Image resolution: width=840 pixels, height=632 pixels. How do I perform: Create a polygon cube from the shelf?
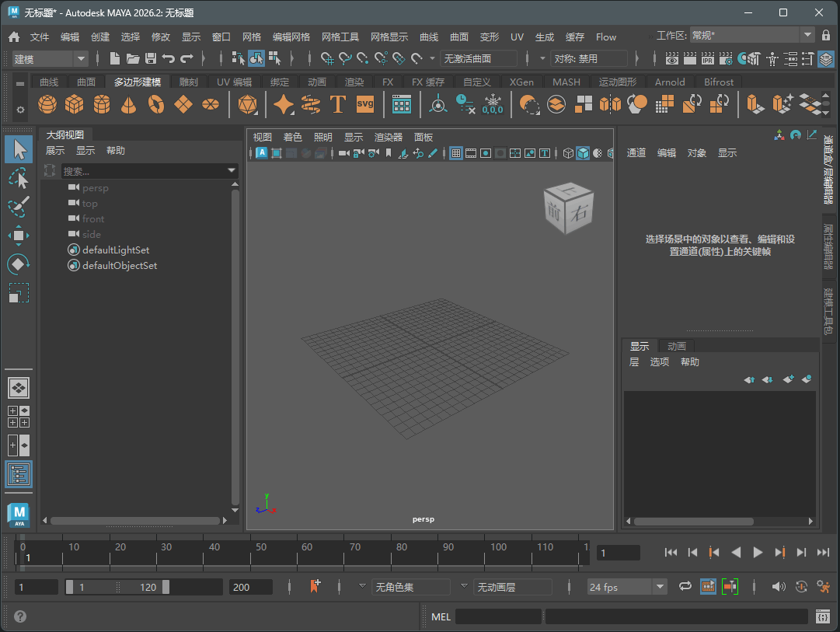click(x=74, y=104)
